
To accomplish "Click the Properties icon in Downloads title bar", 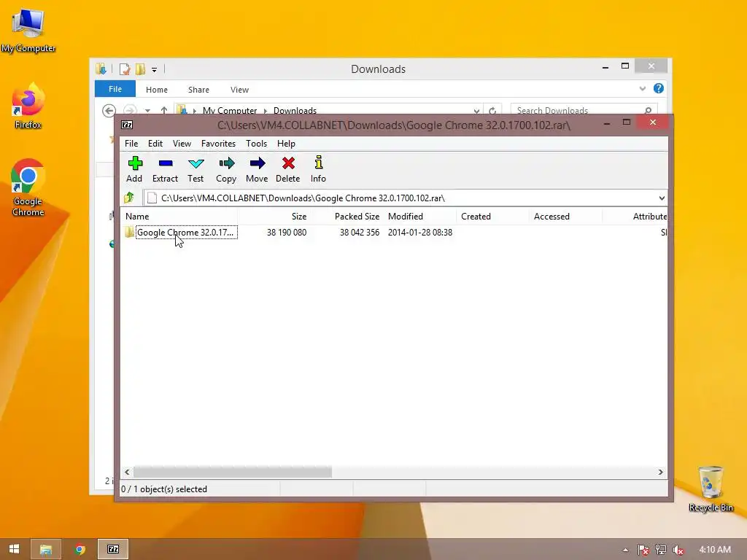I will [125, 69].
